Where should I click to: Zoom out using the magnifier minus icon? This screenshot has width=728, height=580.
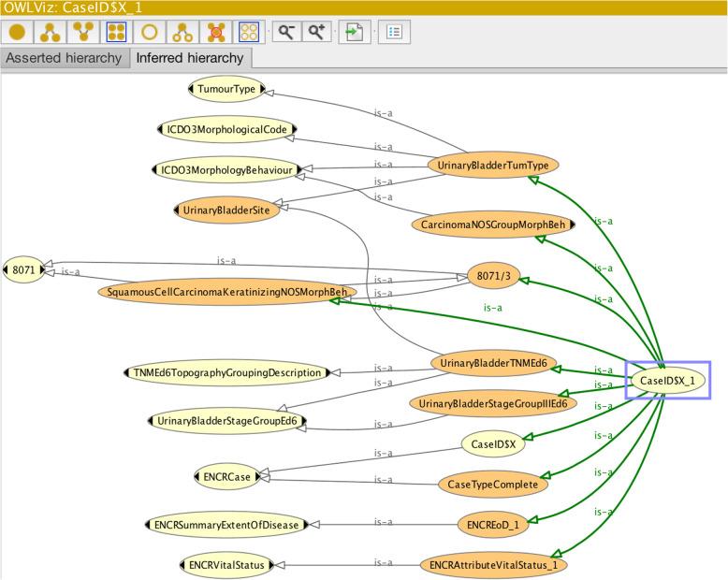284,31
